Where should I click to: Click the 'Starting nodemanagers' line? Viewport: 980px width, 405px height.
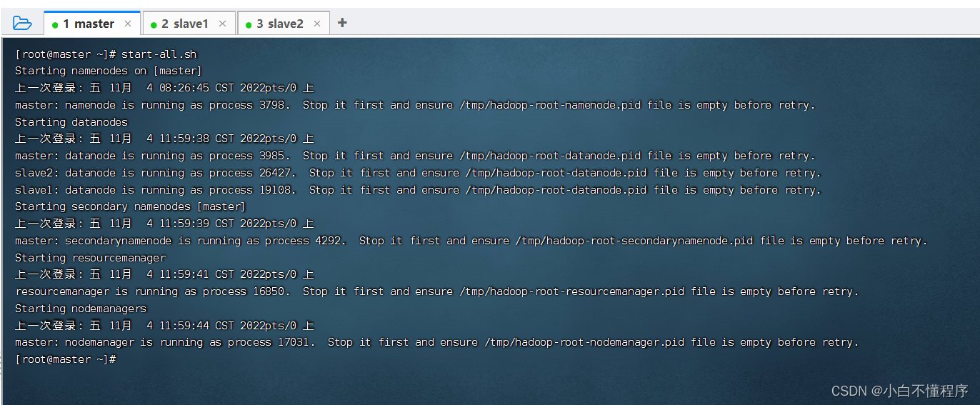point(81,309)
